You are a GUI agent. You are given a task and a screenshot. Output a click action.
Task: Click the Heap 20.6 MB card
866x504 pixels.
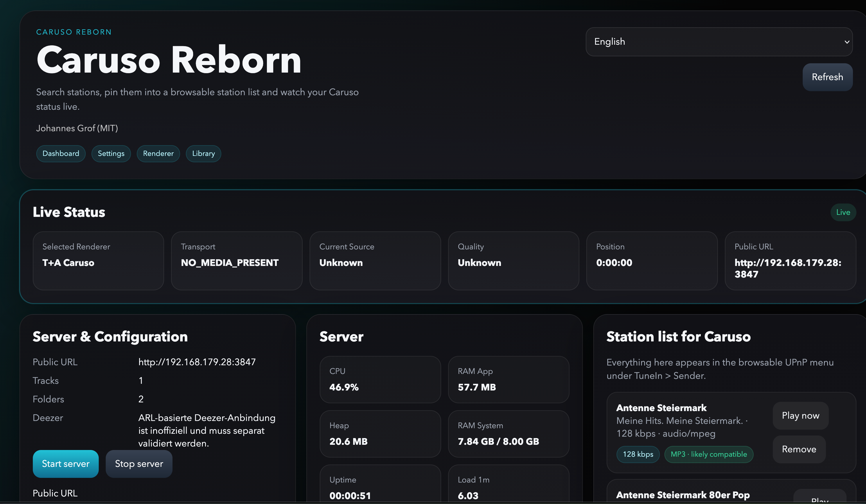[x=380, y=434]
